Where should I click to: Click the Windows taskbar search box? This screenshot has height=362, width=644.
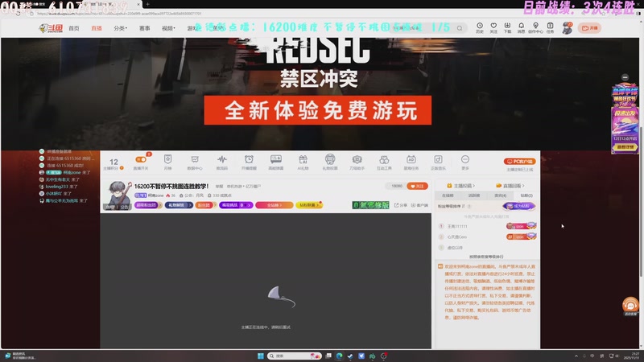coord(294,356)
